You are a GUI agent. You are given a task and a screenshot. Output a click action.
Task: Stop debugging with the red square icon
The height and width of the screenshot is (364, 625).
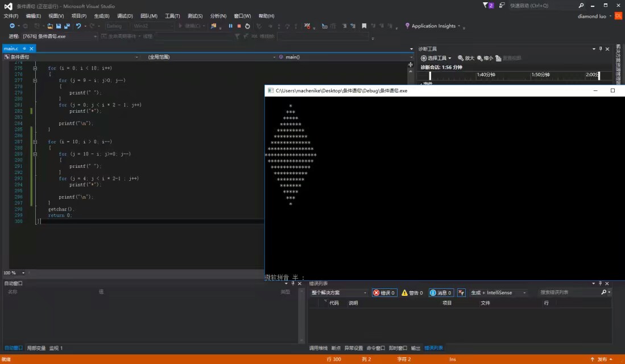[239, 26]
